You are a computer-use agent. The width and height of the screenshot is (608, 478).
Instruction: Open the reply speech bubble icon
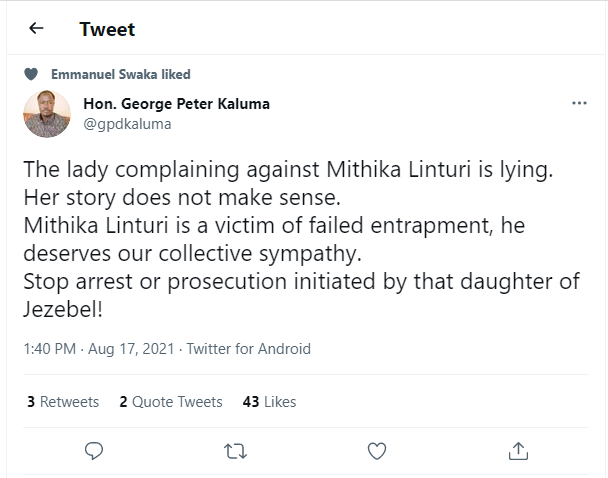pyautogui.click(x=94, y=451)
